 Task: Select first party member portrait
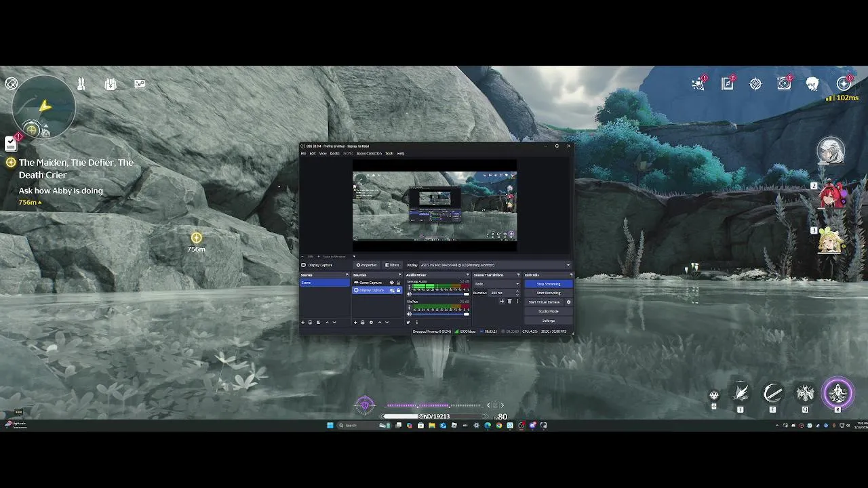[x=830, y=150]
